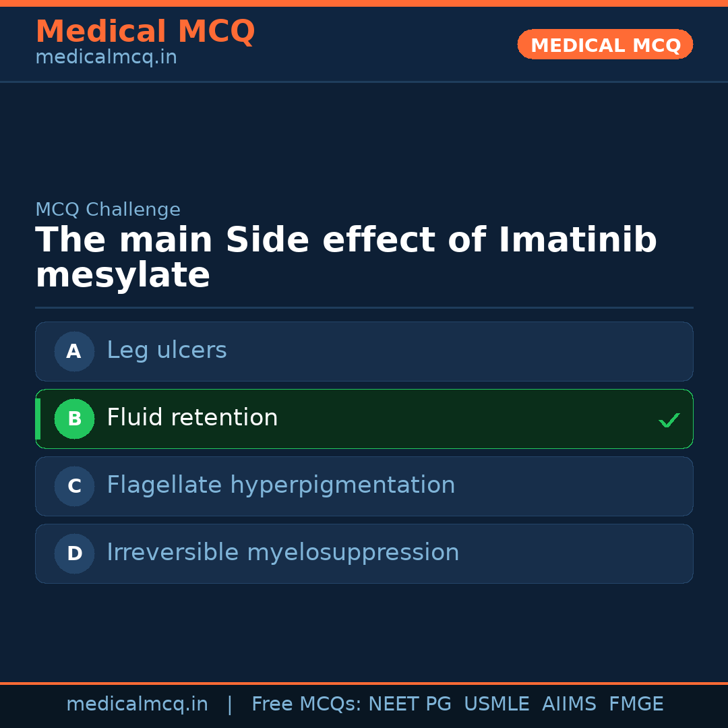This screenshot has height=728, width=728.
Task: Click AIIMS in the footer
Action: [x=569, y=704]
